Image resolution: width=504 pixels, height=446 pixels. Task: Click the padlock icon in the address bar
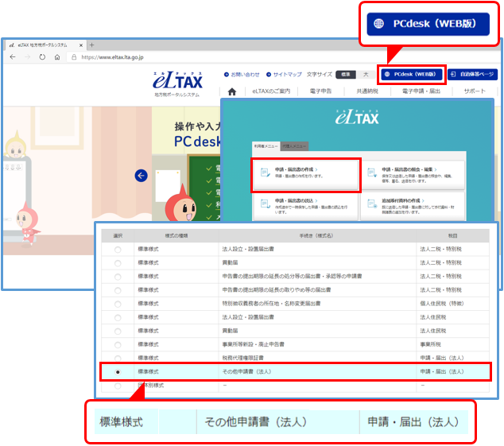(74, 57)
